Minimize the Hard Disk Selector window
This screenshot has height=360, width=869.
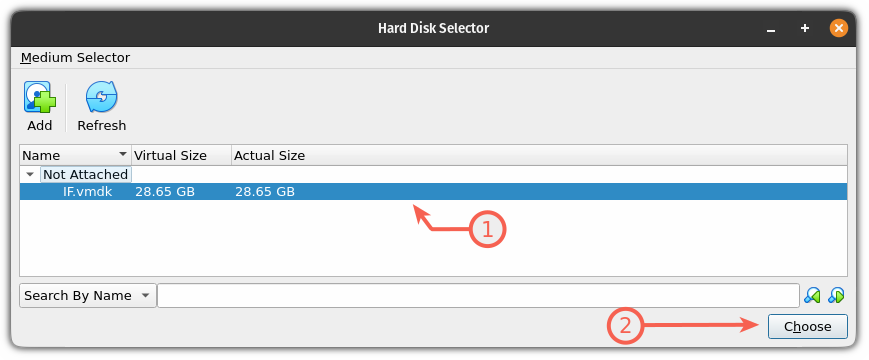tap(770, 28)
